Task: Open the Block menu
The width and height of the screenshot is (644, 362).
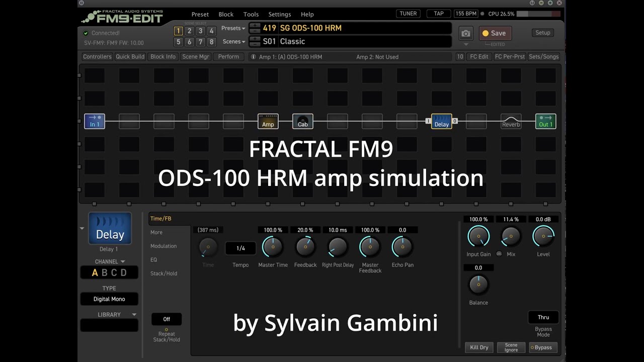Action: pos(226,15)
